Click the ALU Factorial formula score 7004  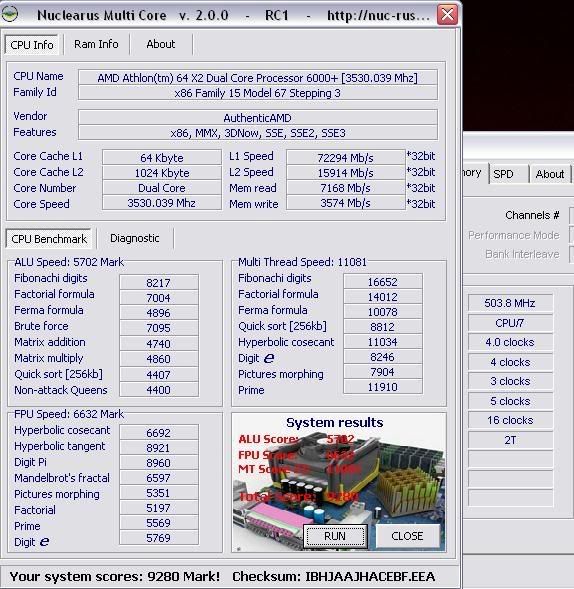pos(159,298)
